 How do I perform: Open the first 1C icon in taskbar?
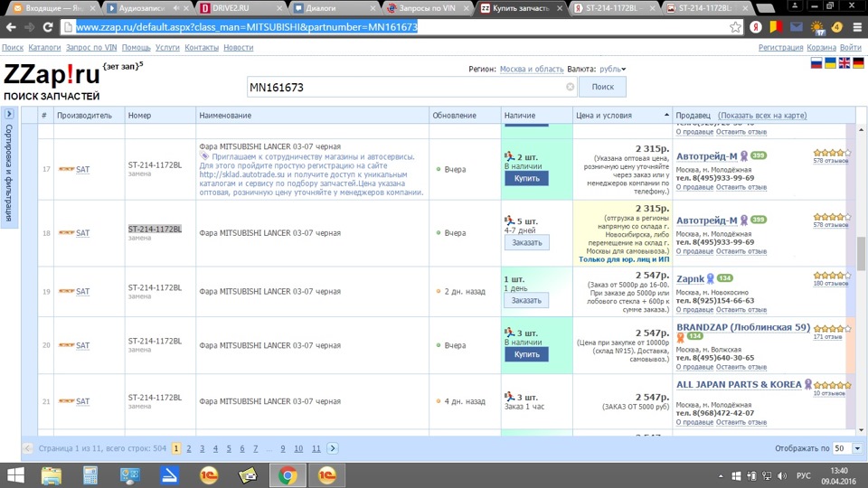(209, 475)
